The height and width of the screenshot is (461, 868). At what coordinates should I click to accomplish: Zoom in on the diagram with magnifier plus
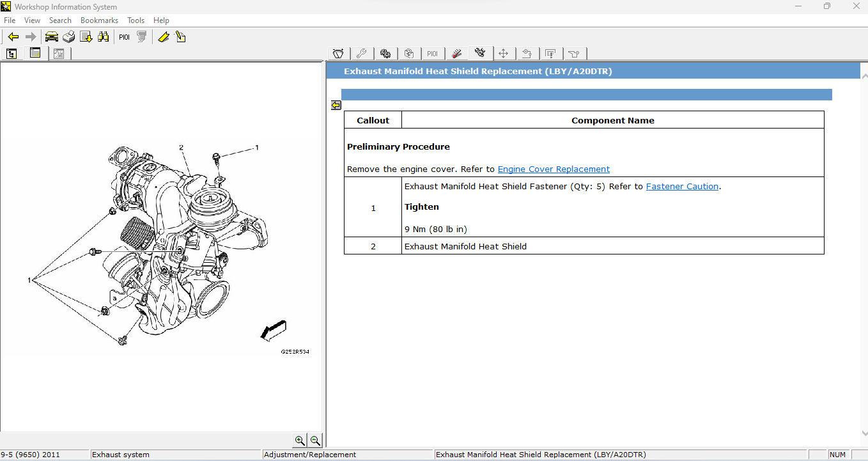299,440
